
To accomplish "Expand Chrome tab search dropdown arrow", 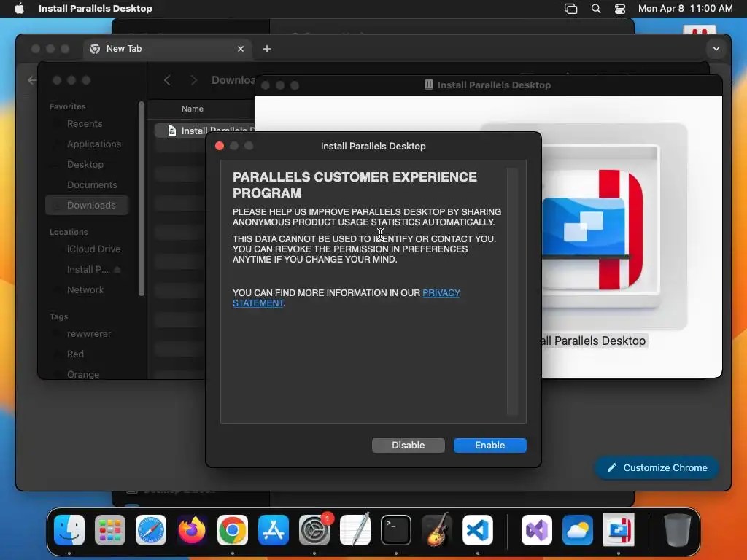I will point(716,49).
